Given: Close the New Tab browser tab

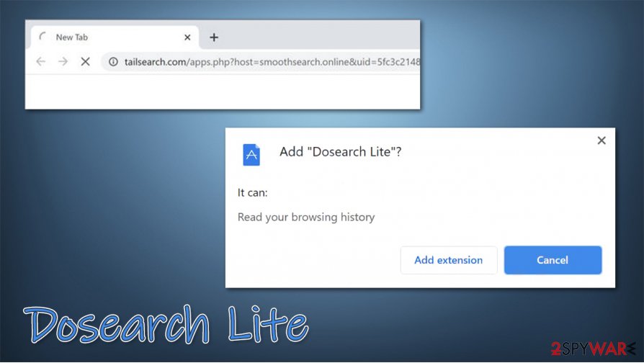Looking at the screenshot, I should point(187,37).
